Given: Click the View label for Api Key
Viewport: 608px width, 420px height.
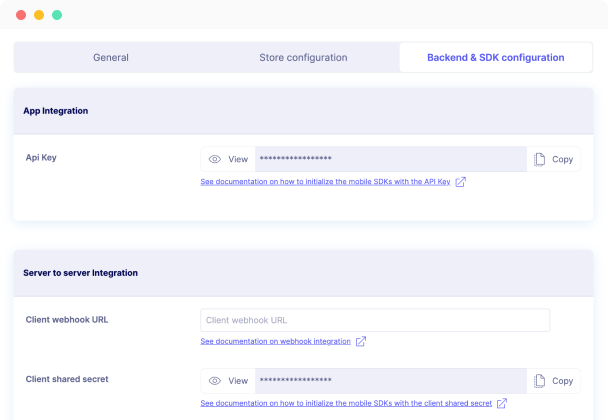Looking at the screenshot, I should tap(238, 159).
